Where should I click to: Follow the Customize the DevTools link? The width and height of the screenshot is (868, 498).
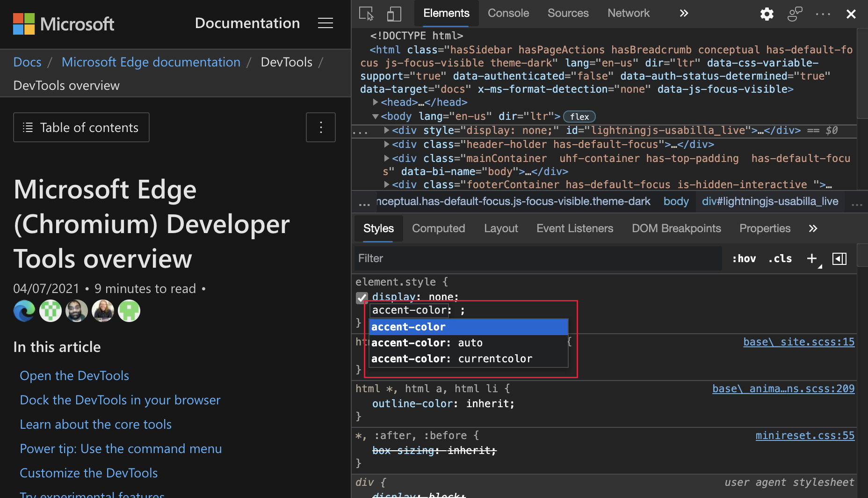pos(89,473)
